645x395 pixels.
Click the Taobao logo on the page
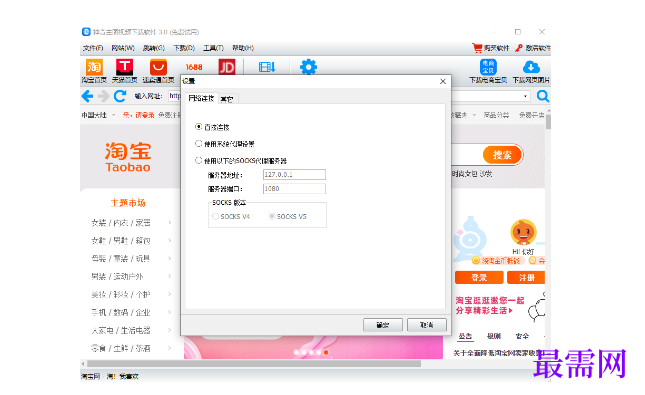pyautogui.click(x=128, y=157)
